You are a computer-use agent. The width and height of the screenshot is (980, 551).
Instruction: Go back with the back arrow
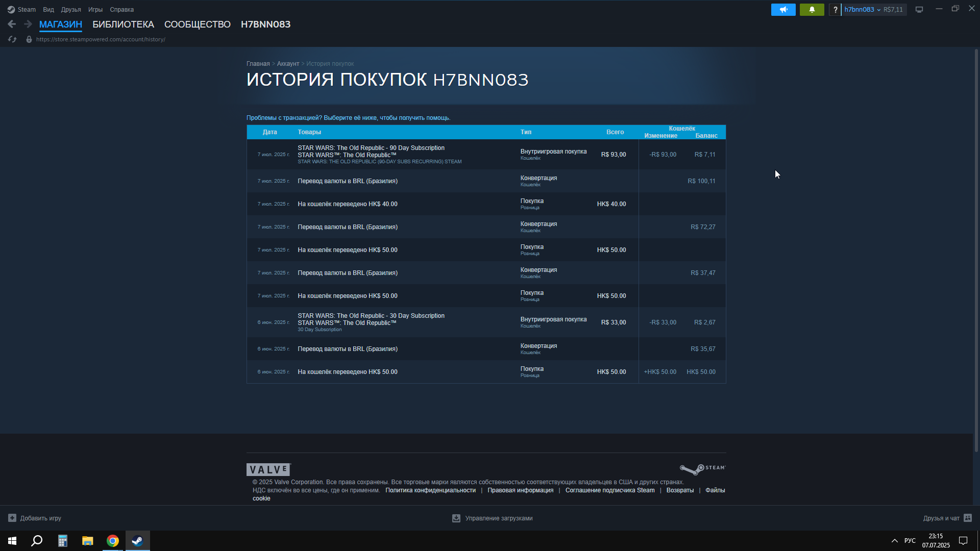tap(12, 24)
